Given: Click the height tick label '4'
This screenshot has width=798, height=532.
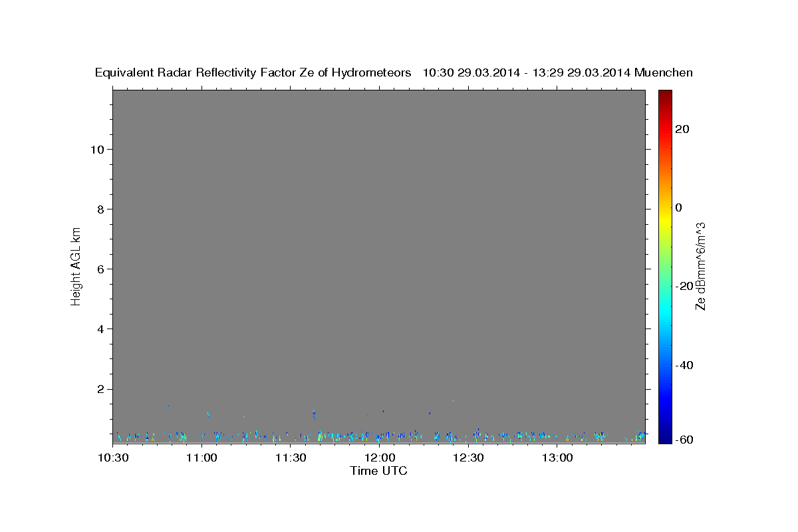Looking at the screenshot, I should tap(100, 329).
